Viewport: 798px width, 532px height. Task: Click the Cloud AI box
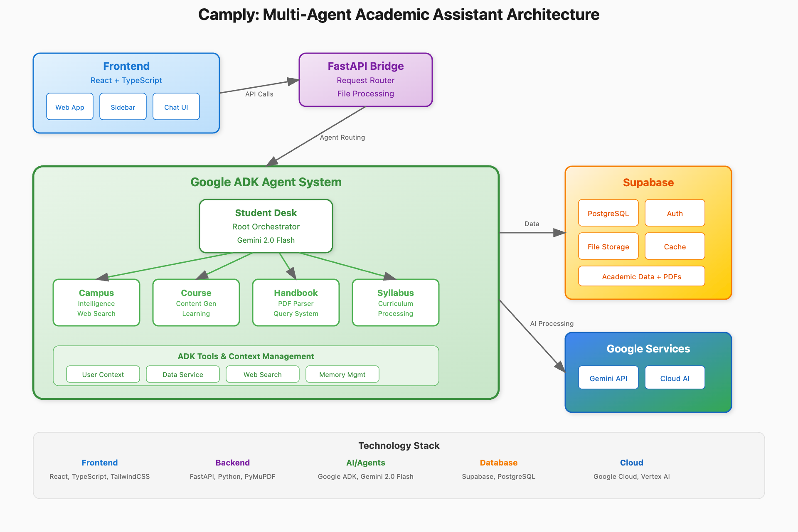pos(675,378)
